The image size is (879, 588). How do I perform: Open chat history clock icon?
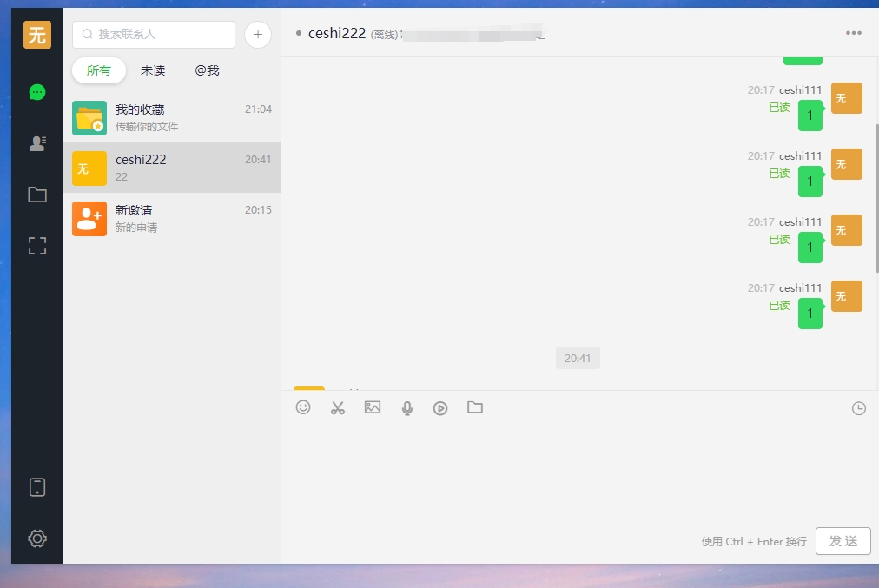point(858,408)
